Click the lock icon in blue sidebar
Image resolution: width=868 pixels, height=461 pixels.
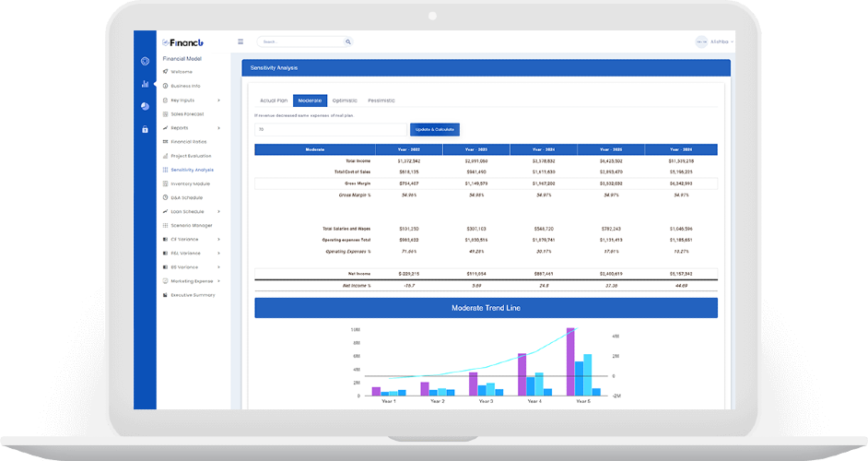point(145,129)
